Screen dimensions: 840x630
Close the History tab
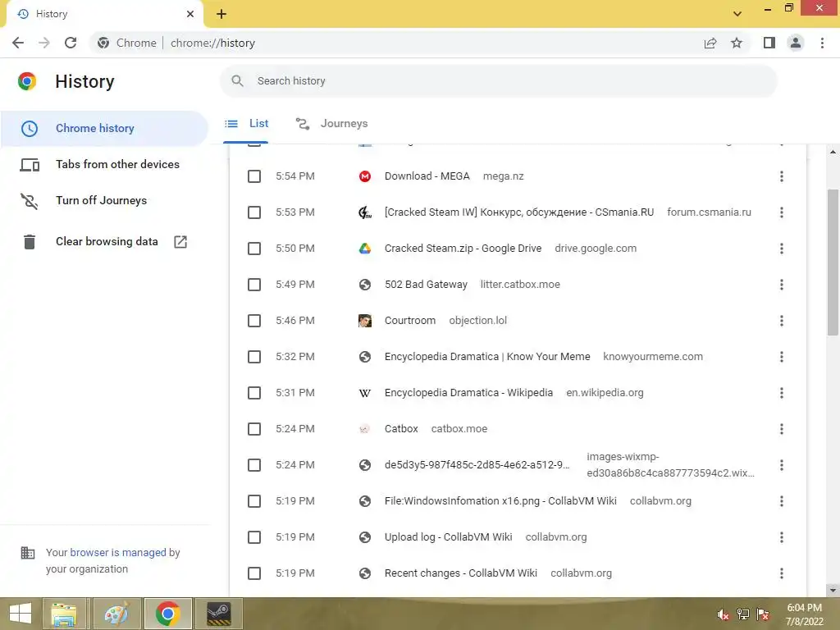point(190,14)
